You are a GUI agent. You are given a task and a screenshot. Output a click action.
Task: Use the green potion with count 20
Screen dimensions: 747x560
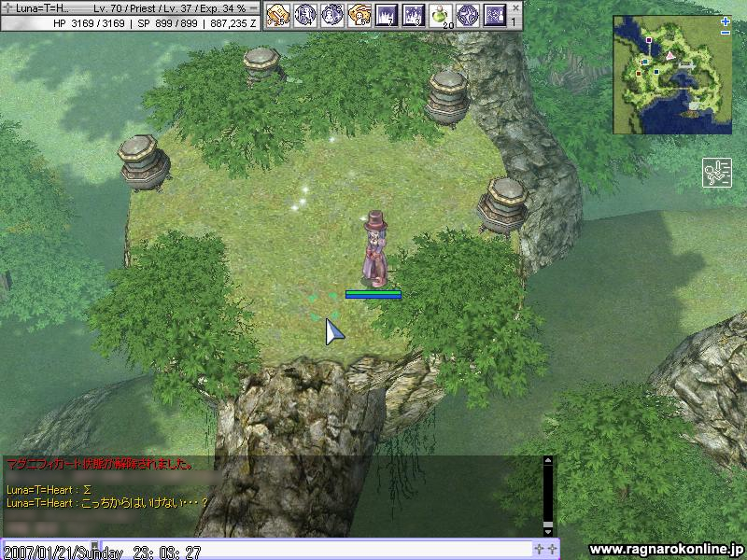441,15
